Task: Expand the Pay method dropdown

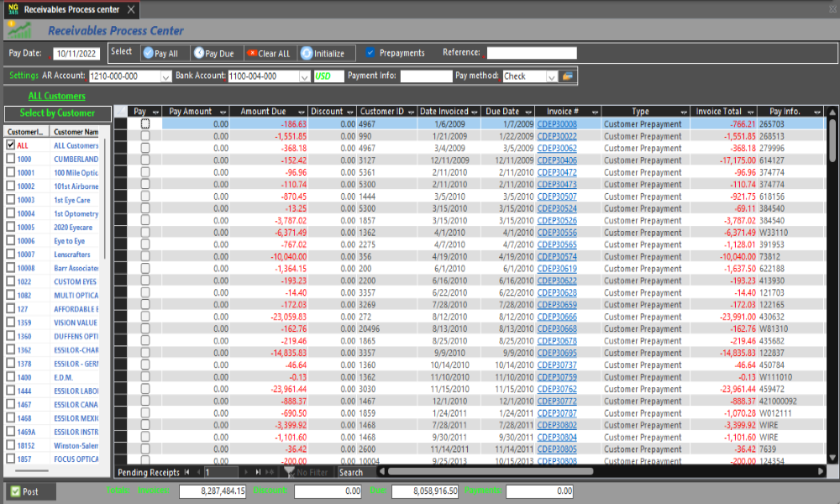Action: 551,76
